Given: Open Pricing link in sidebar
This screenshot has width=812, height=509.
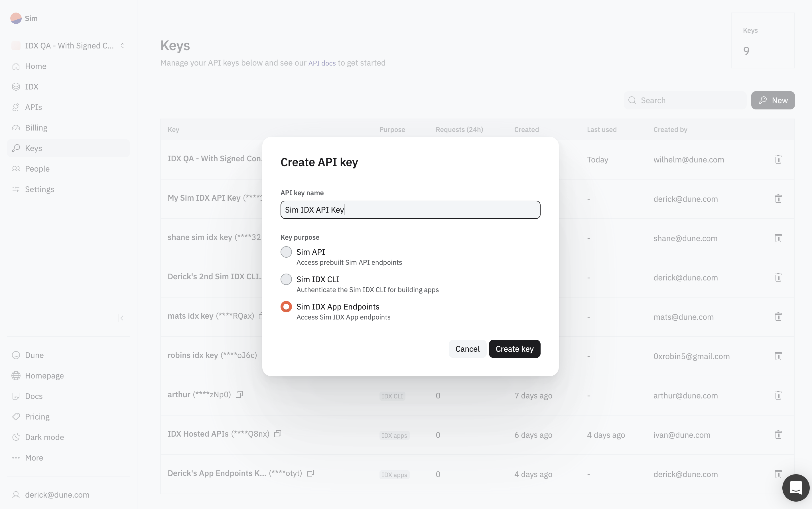Looking at the screenshot, I should [68, 417].
